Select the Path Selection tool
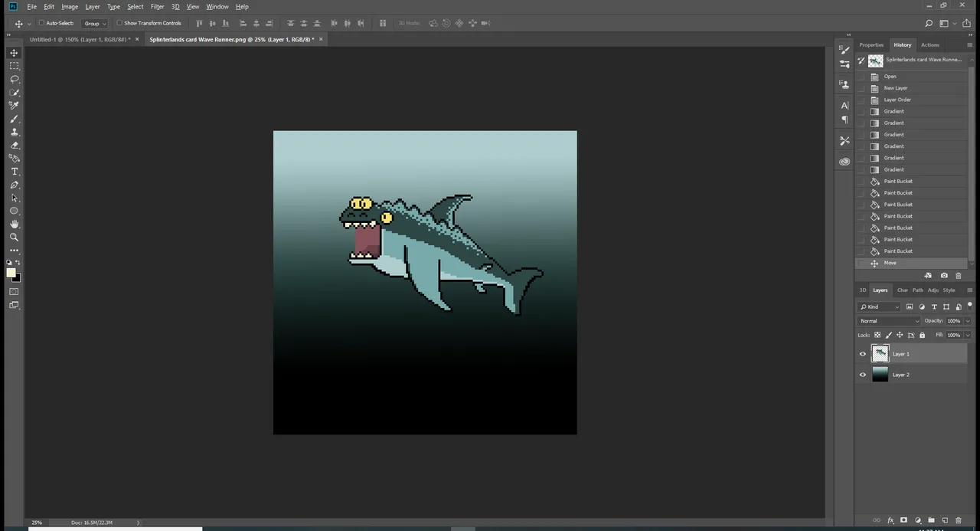Viewport: 980px width, 531px height. coord(14,198)
